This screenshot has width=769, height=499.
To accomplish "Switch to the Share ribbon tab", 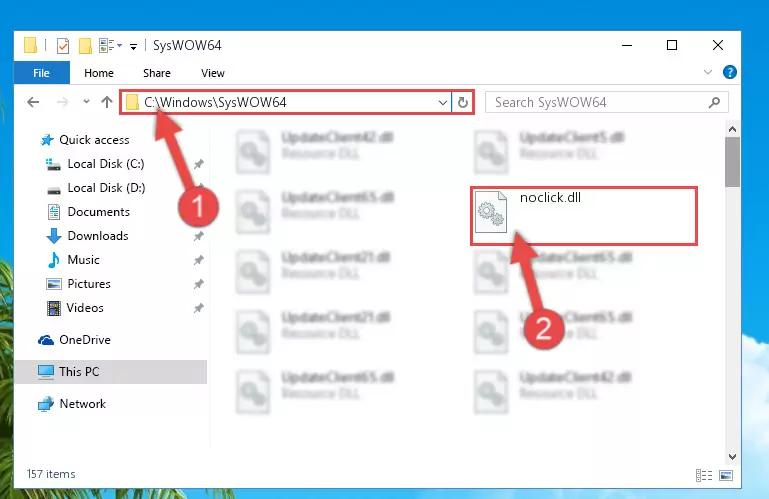I will (x=157, y=73).
